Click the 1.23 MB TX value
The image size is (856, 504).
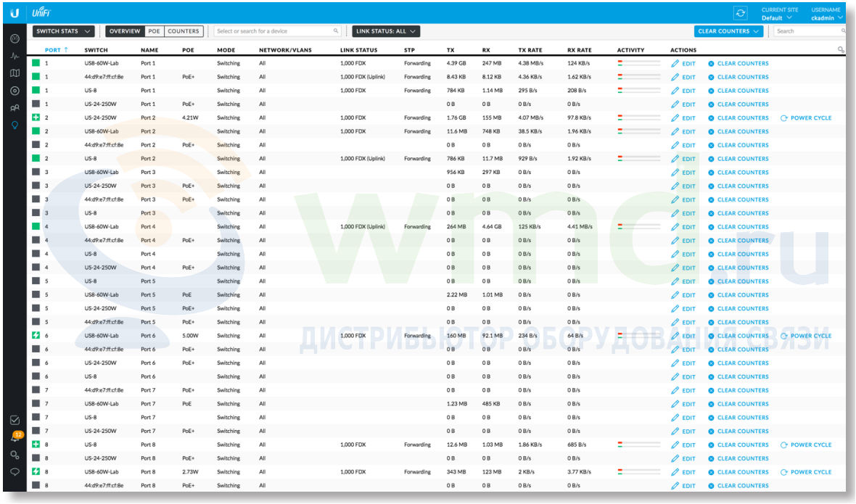(457, 404)
